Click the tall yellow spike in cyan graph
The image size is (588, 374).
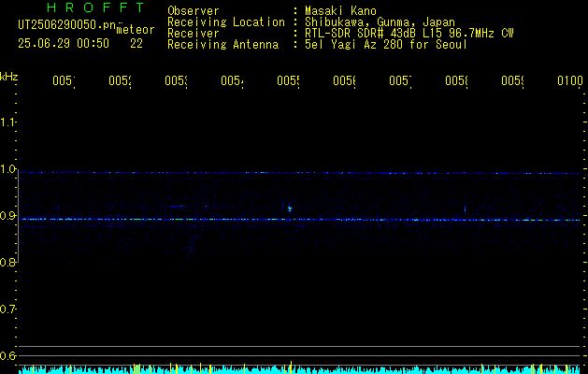[292, 367]
